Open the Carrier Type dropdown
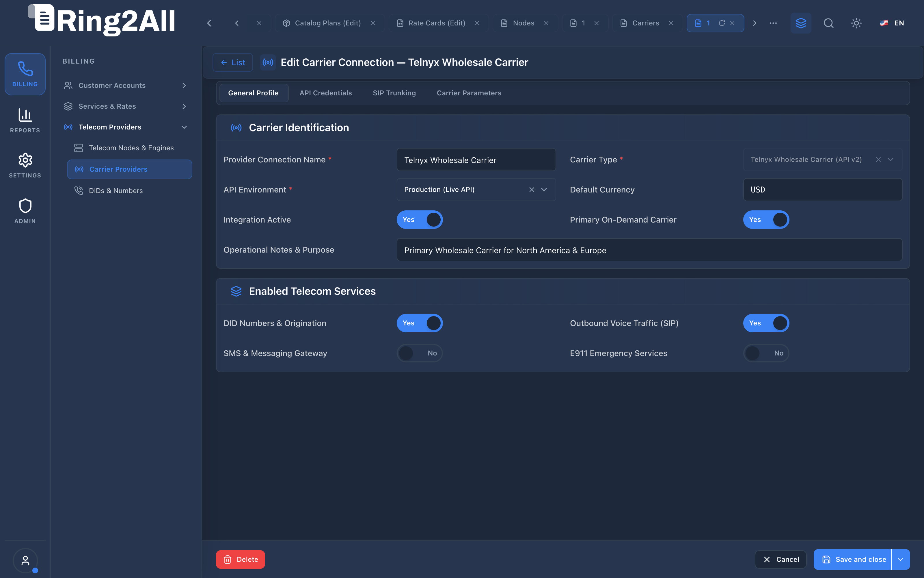The height and width of the screenshot is (578, 924). pos(891,160)
